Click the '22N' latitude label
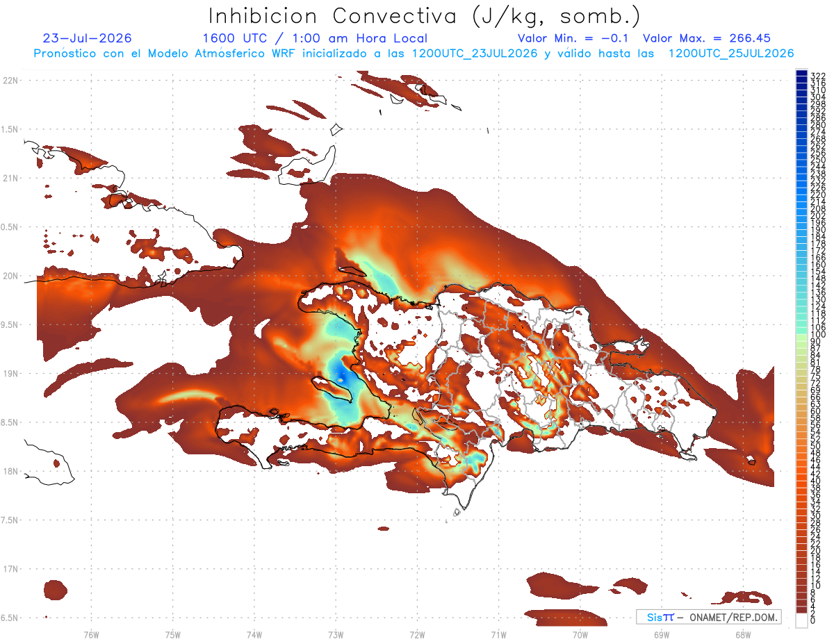 pyautogui.click(x=10, y=80)
